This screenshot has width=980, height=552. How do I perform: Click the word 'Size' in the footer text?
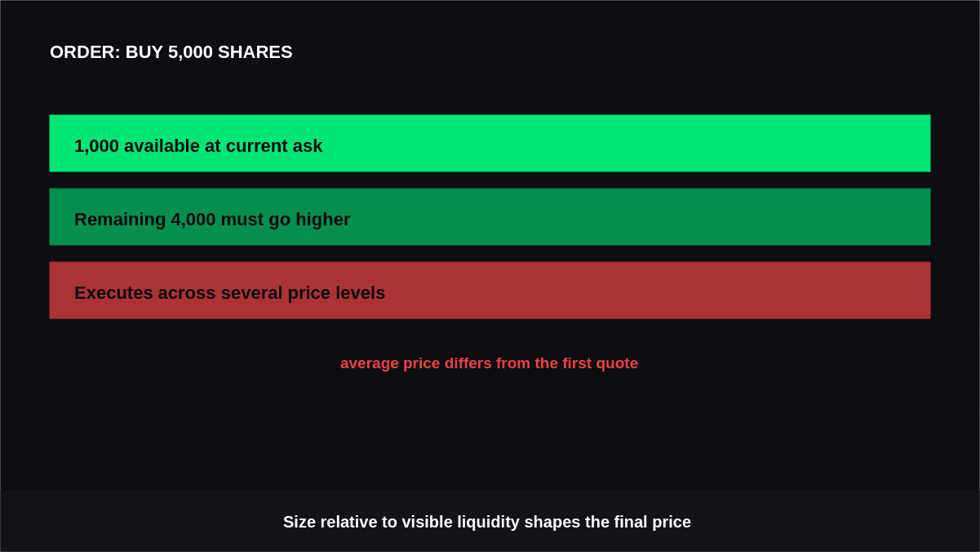[299, 522]
